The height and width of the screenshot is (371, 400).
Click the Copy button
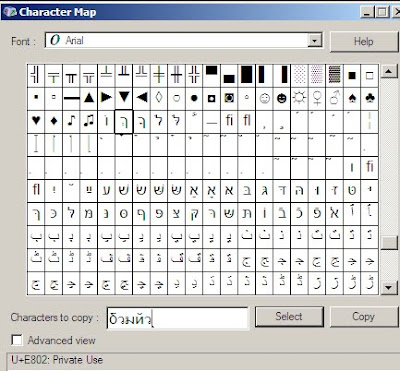(364, 316)
